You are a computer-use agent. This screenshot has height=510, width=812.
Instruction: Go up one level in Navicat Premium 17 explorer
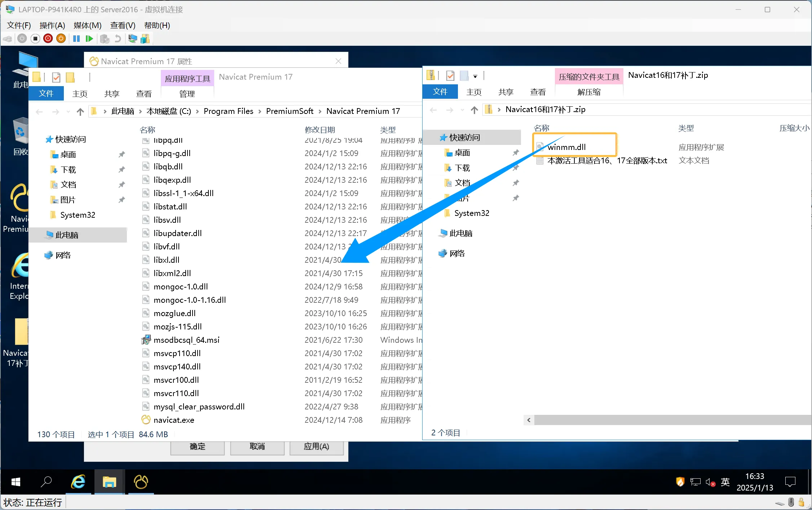[x=80, y=112]
